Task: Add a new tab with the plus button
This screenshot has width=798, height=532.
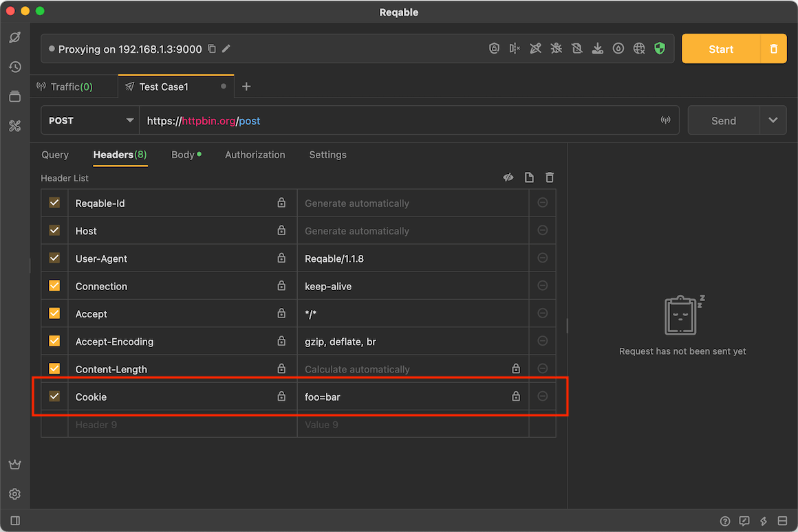Action: point(246,87)
